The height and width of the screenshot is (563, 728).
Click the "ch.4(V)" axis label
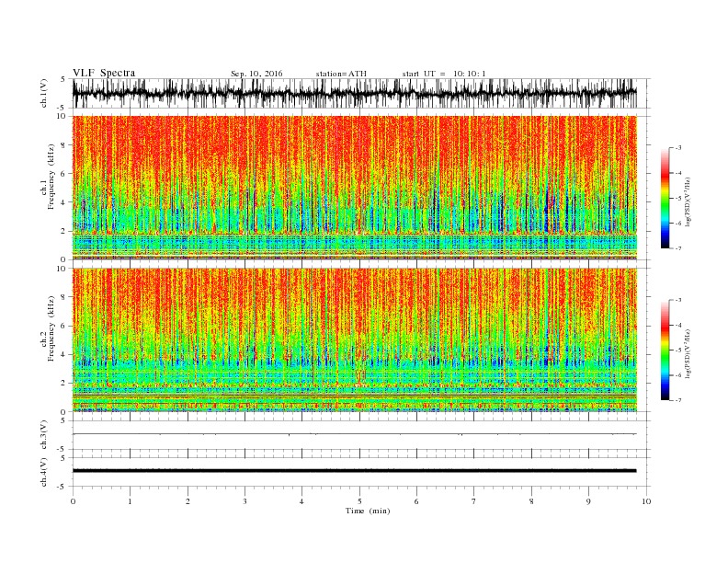coord(44,472)
